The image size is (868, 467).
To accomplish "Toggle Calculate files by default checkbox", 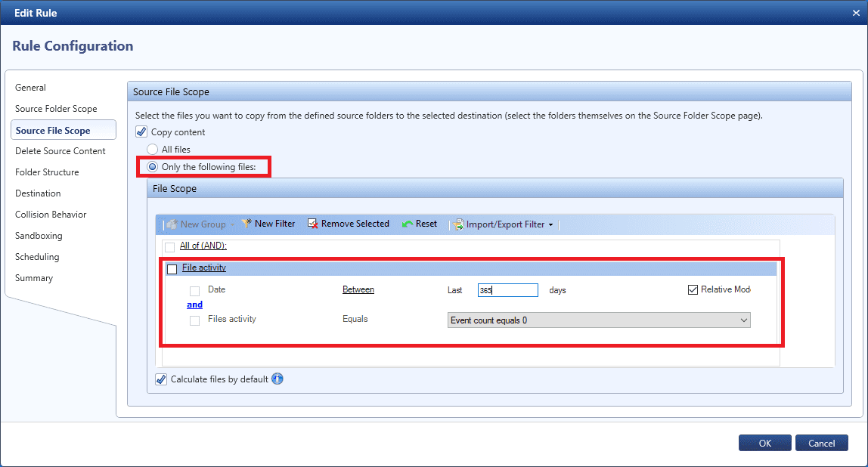I will tap(161, 379).
